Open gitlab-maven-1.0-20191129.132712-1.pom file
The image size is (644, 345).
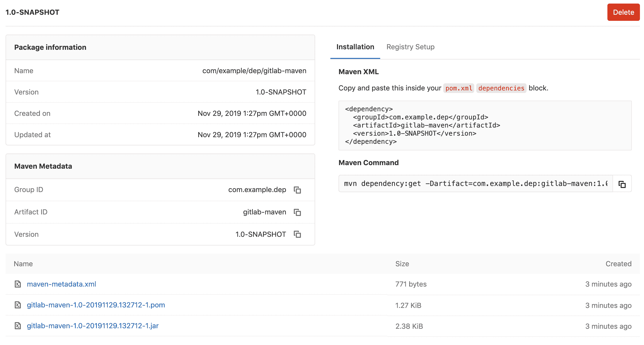[96, 305]
